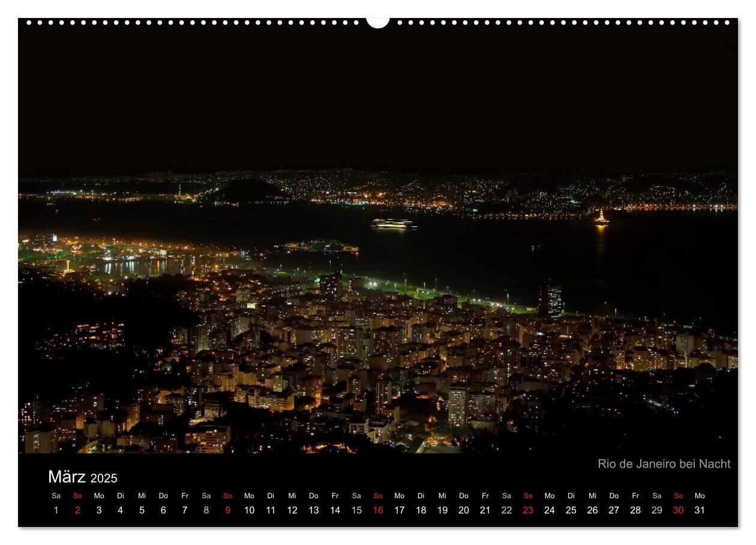This screenshot has width=756, height=545.
Task: Select the red Sunday date 23
Action: click(x=528, y=510)
